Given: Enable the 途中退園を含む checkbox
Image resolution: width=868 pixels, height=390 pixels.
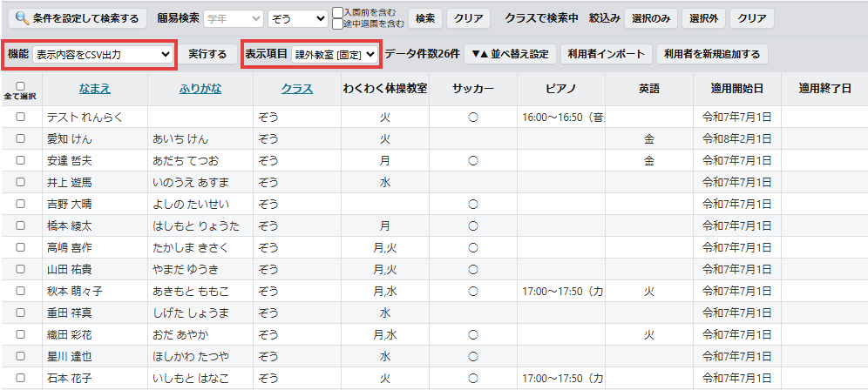Looking at the screenshot, I should [x=338, y=24].
